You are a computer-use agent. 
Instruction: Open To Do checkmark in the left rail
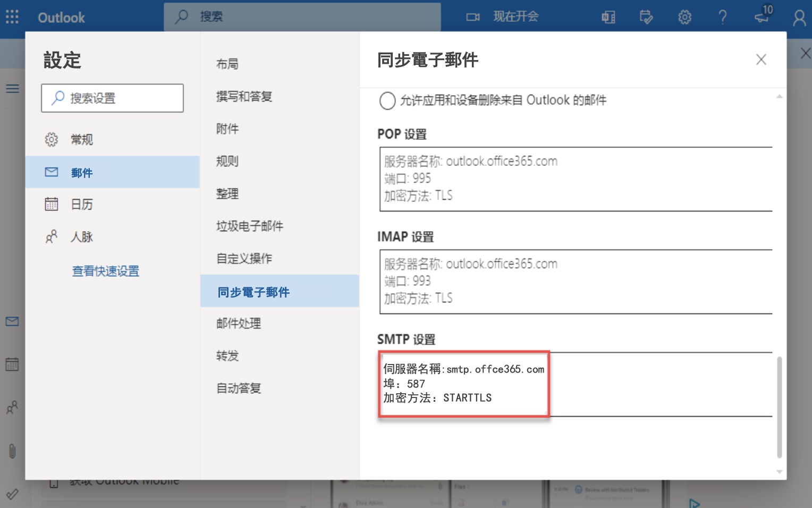point(12,494)
